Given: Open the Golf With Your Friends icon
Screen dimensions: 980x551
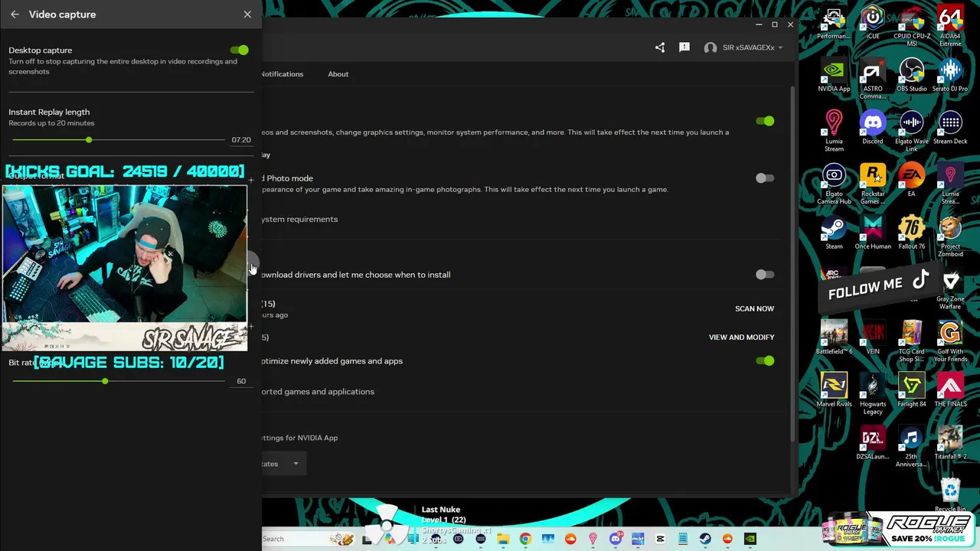Looking at the screenshot, I should [x=950, y=342].
